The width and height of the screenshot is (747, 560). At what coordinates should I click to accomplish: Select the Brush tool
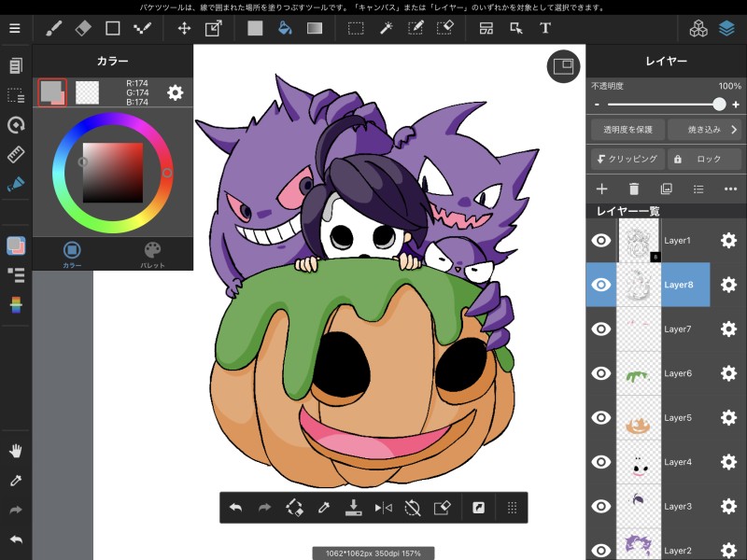tap(53, 28)
